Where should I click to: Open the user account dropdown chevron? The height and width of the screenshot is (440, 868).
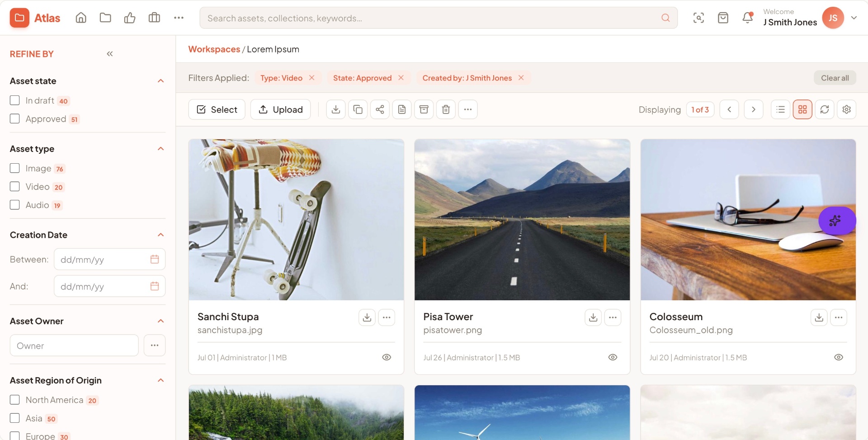tap(854, 18)
